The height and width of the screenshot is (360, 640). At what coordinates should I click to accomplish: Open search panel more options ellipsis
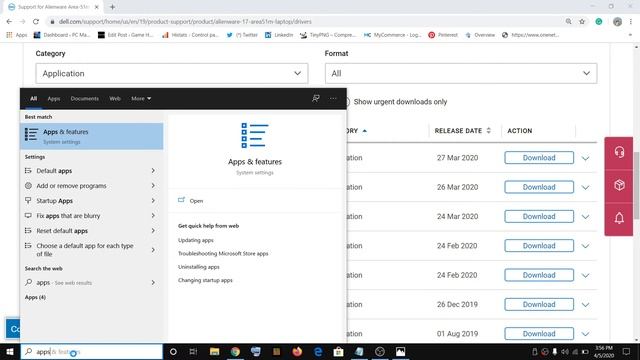pyautogui.click(x=333, y=98)
